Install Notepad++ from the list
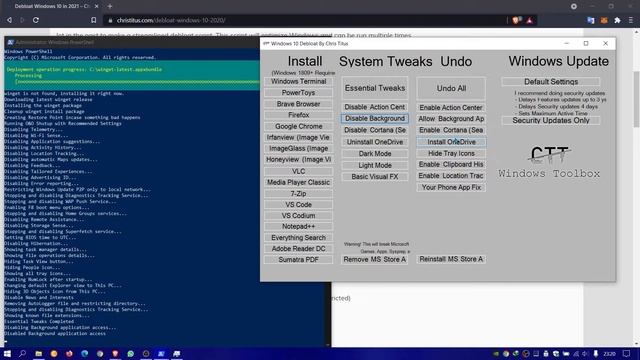Screen dimensions: 640x360 [298, 227]
